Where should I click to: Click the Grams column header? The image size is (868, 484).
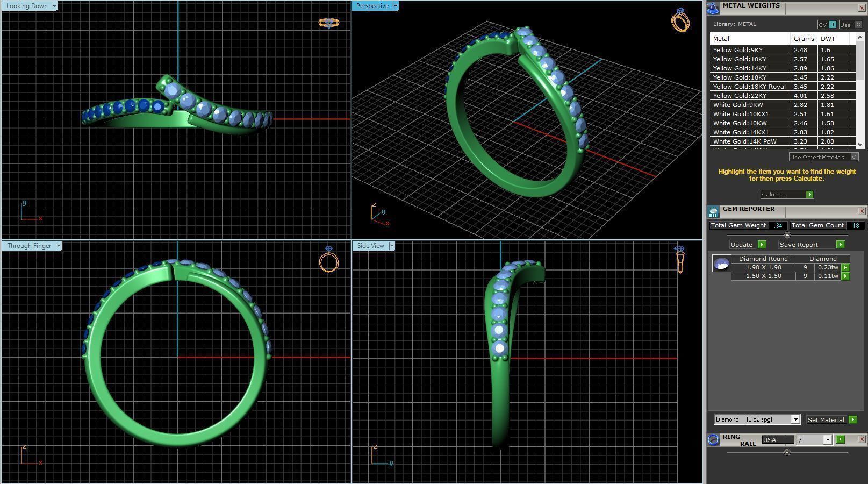tap(804, 39)
